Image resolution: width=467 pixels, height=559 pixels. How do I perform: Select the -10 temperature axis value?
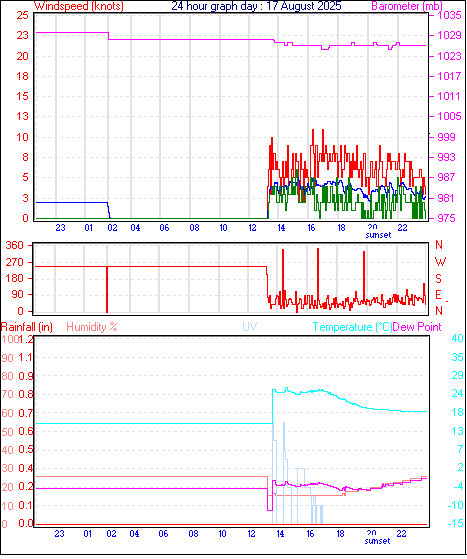[x=456, y=505]
